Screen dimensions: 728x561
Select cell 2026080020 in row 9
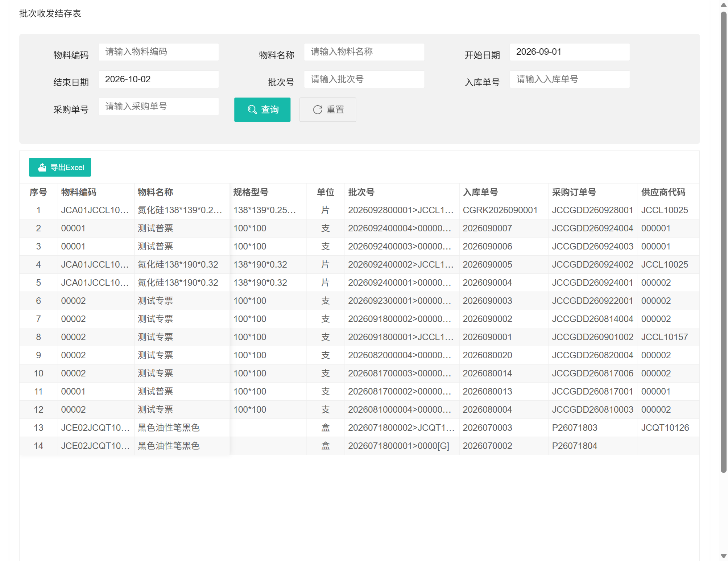point(504,355)
